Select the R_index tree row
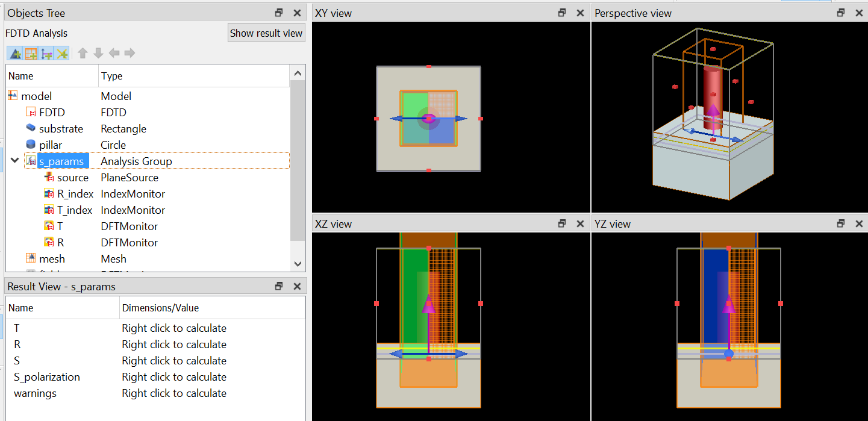Viewport: 868px width, 421px height. (x=148, y=193)
